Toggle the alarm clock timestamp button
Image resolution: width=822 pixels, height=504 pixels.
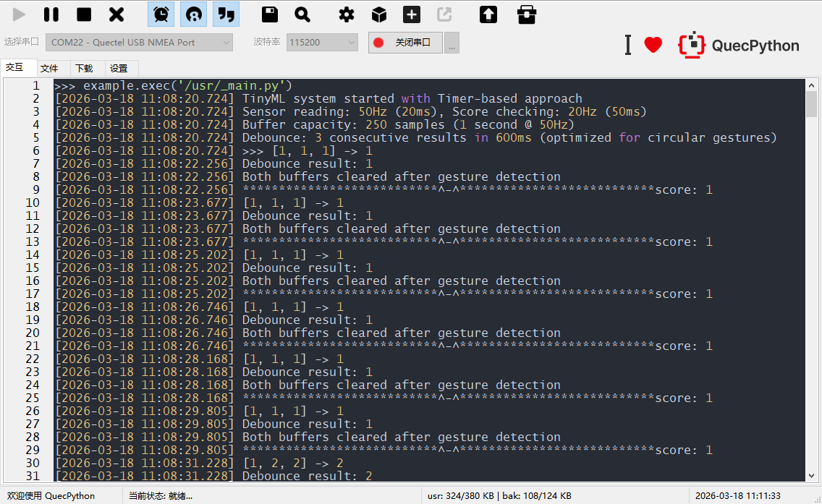(x=161, y=14)
